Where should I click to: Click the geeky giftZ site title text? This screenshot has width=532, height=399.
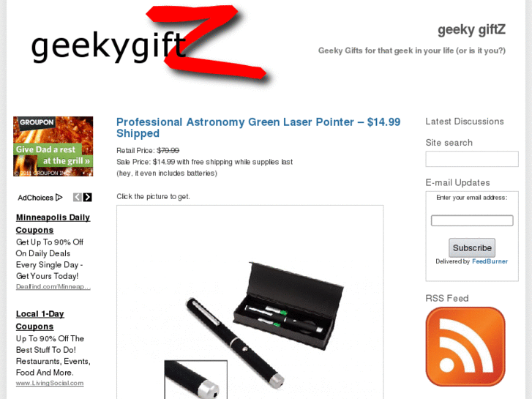click(471, 30)
